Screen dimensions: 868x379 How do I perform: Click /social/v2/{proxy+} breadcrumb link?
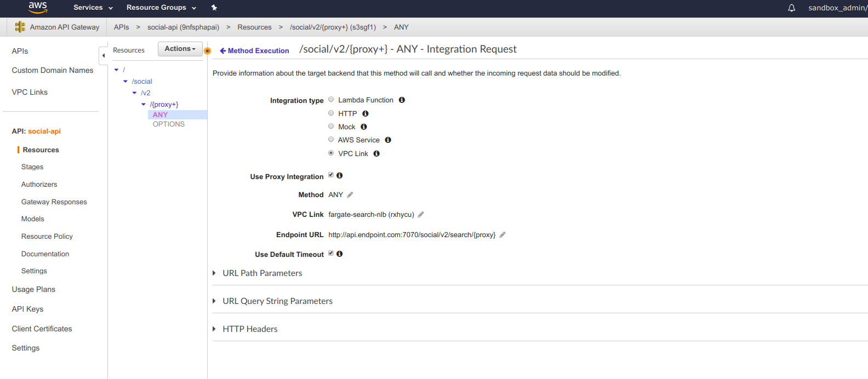point(333,27)
